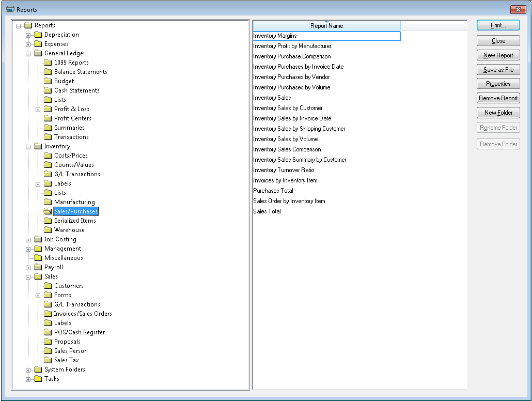This screenshot has width=532, height=401.
Task: Expand the Profit & Loss subfolder
Action: pyautogui.click(x=38, y=110)
